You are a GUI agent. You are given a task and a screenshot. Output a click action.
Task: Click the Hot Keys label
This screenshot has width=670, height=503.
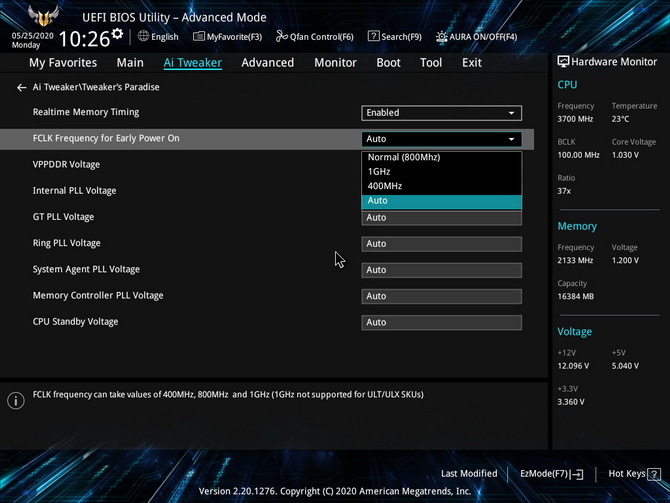[x=627, y=474]
